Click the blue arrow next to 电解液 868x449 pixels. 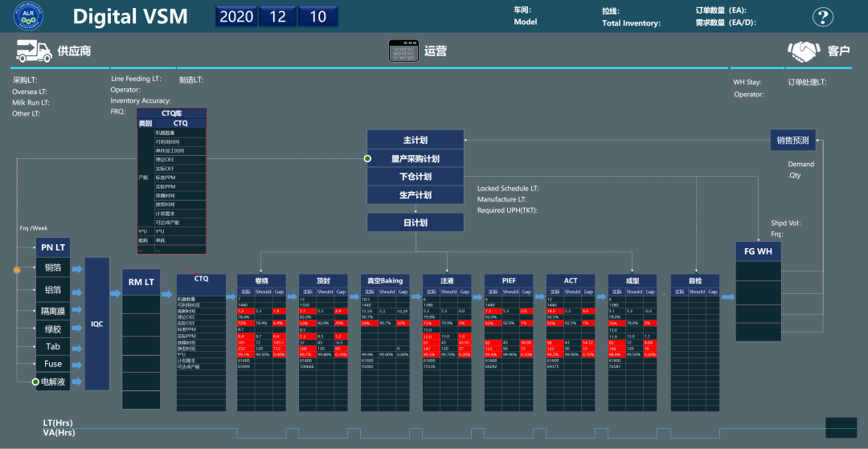(x=77, y=382)
